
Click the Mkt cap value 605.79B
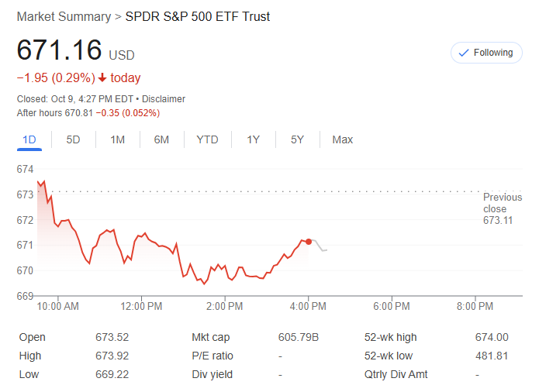pos(299,337)
